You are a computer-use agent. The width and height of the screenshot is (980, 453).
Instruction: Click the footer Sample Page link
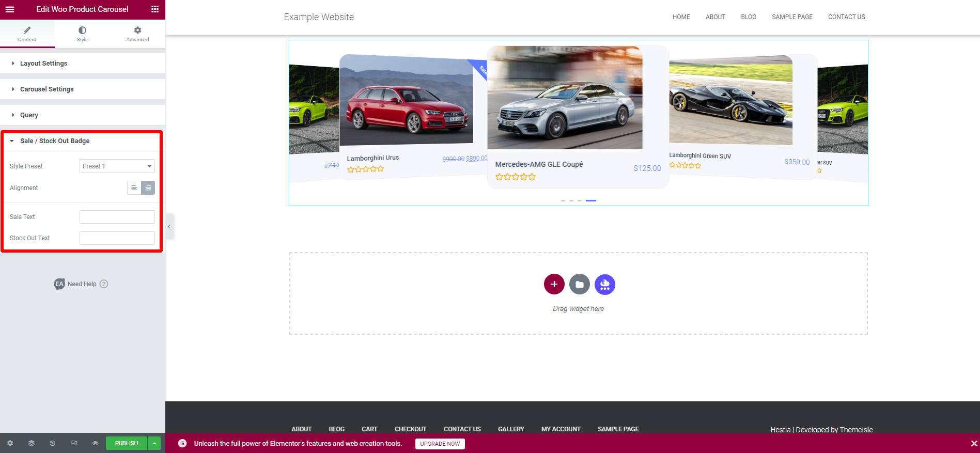coord(618,429)
